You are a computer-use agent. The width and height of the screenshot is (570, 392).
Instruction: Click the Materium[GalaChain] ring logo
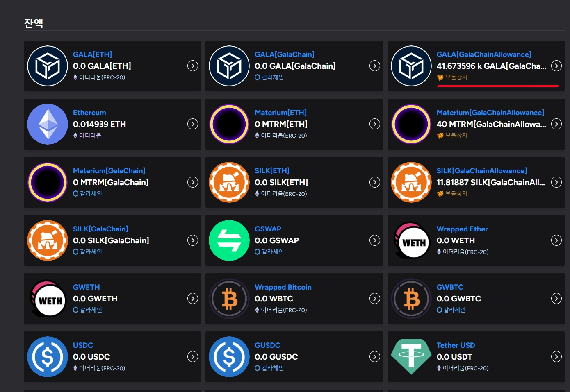tap(48, 182)
